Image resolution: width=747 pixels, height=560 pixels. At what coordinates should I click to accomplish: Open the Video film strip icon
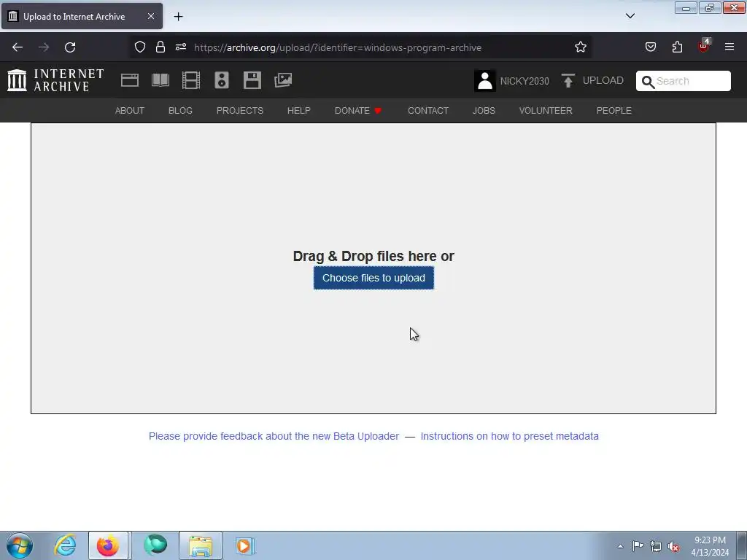(x=191, y=80)
